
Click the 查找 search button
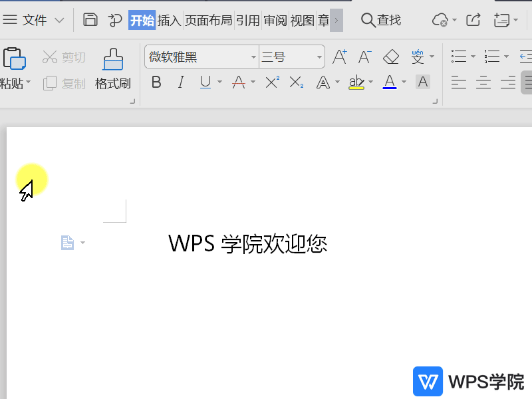pyautogui.click(x=381, y=21)
